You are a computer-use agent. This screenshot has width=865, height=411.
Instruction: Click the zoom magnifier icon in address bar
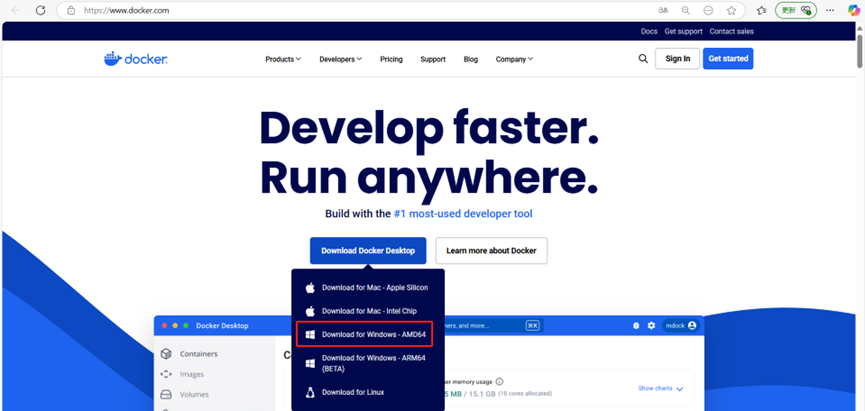[x=686, y=10]
